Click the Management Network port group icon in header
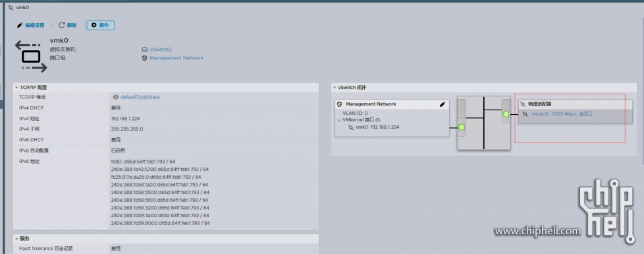This screenshot has width=644, height=254. coord(145,58)
